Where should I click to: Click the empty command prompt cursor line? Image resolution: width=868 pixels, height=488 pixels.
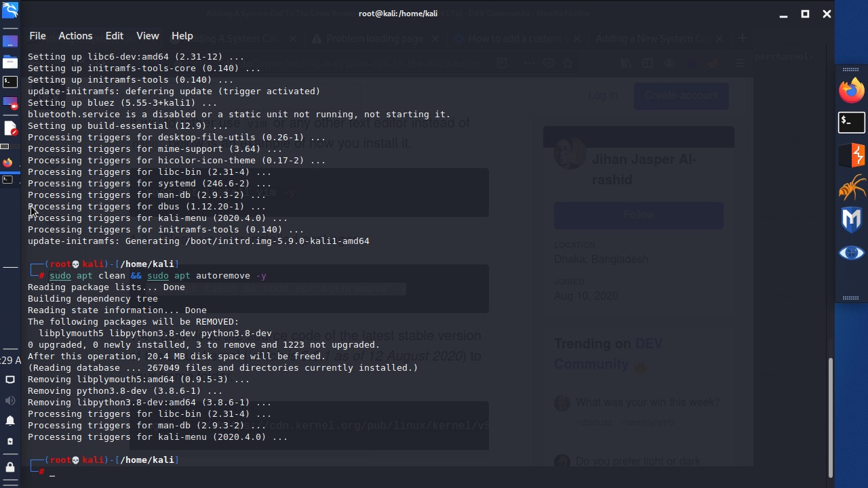click(52, 472)
